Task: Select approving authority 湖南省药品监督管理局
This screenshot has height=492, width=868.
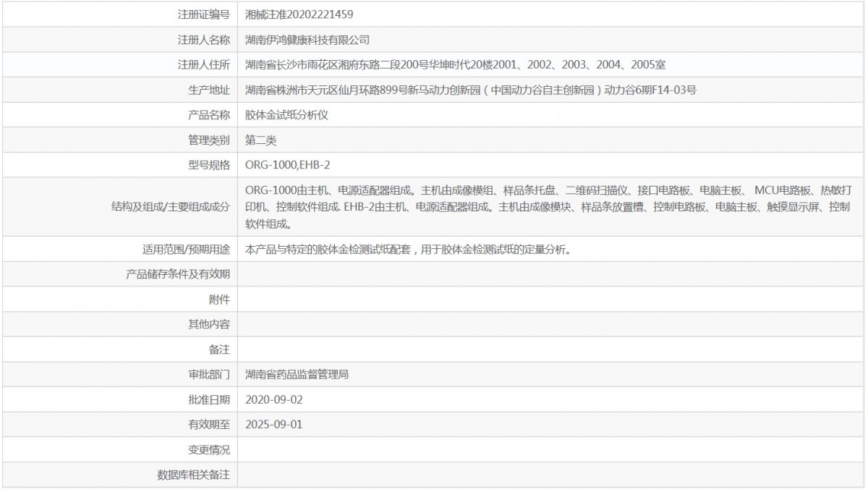Action: (x=297, y=375)
